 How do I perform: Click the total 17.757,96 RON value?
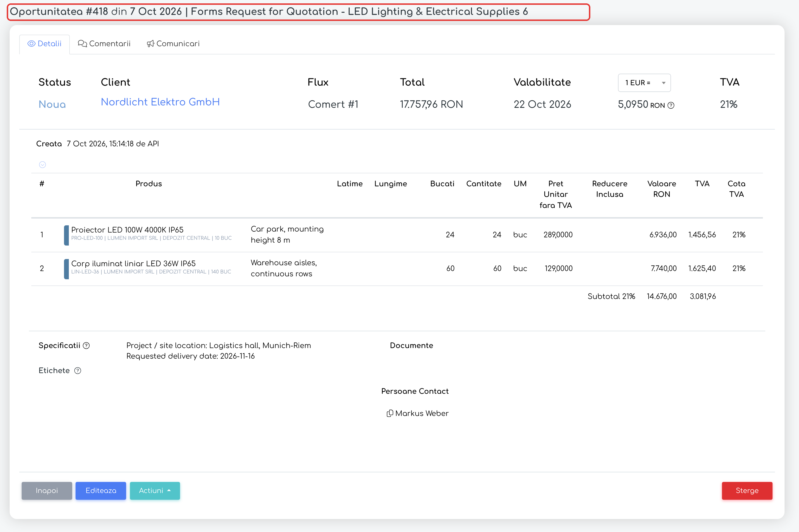coord(431,104)
